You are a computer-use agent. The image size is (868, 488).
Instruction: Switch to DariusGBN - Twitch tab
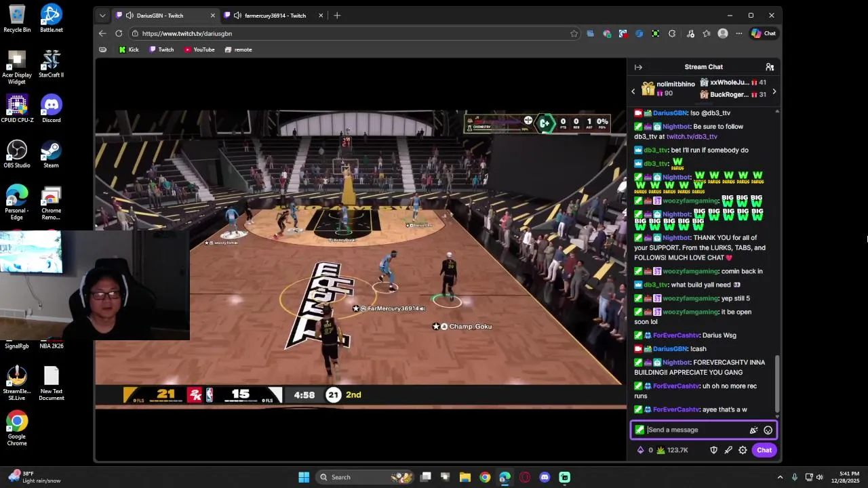[165, 16]
